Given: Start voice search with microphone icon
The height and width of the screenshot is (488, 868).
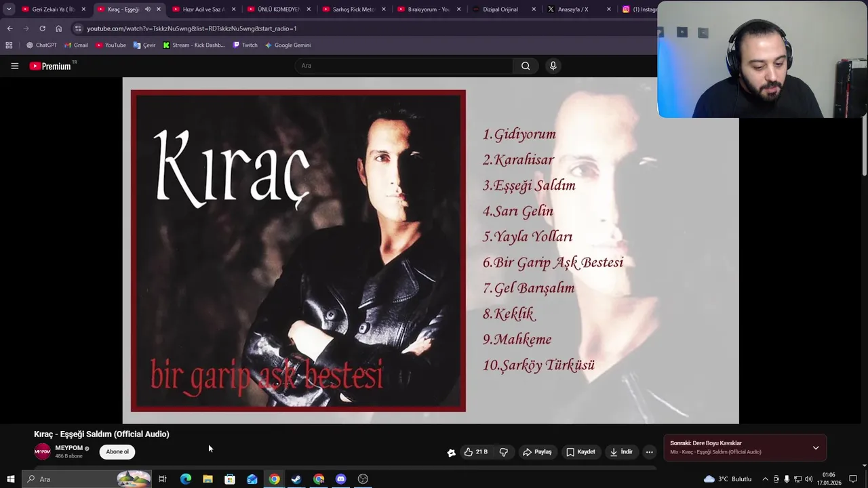Looking at the screenshot, I should tap(553, 66).
